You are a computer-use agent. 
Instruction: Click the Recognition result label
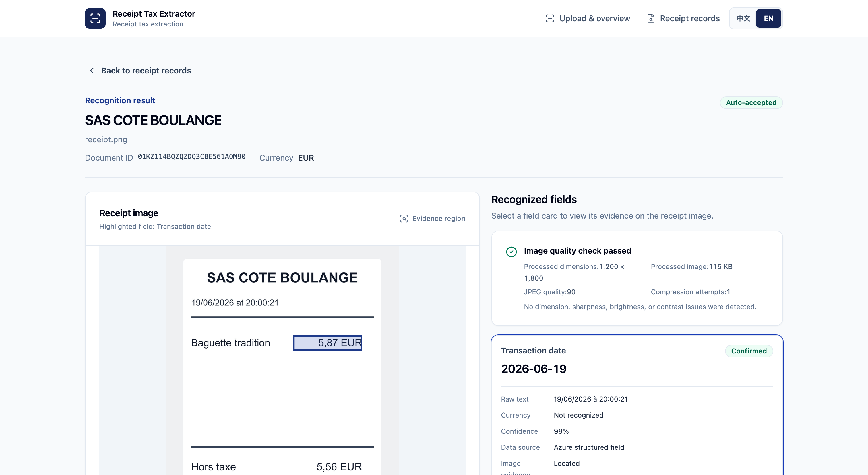point(120,100)
